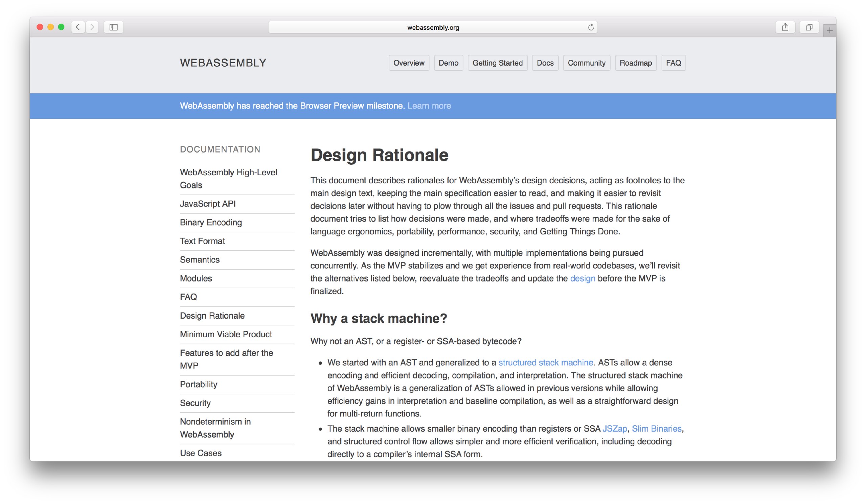Open the Getting Started nav item
This screenshot has height=504, width=866.
click(x=498, y=63)
